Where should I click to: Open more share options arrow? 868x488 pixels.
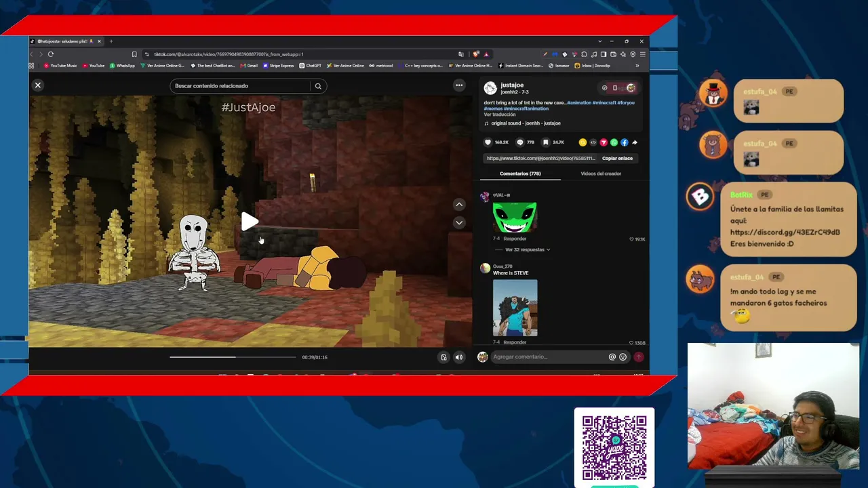tap(635, 142)
